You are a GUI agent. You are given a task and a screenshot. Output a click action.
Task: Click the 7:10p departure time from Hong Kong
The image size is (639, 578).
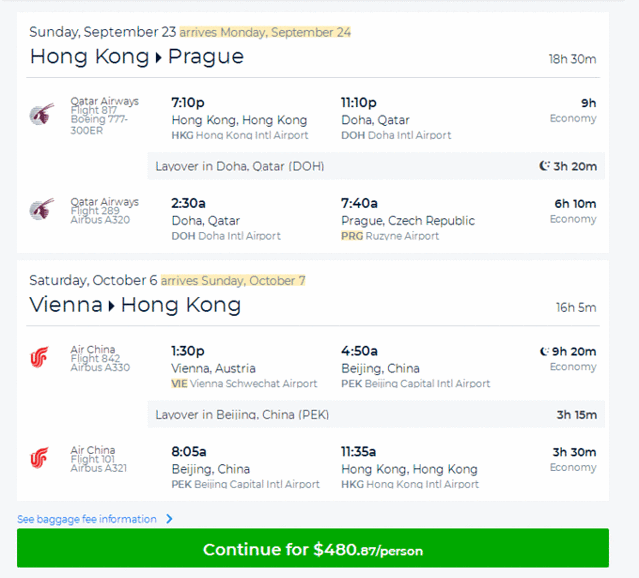click(189, 102)
